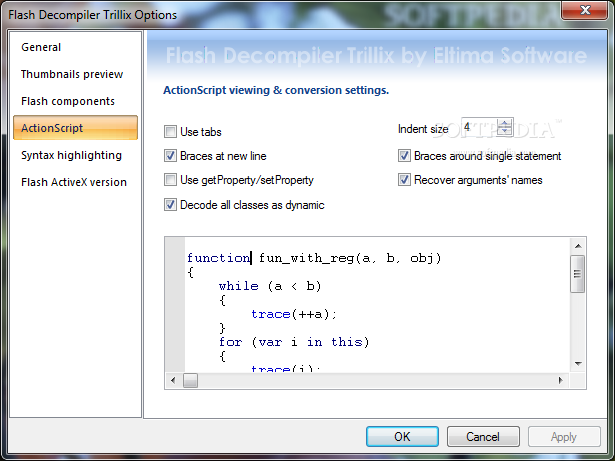
Task: Enable Use getProperty/setProperty option
Action: (x=170, y=180)
